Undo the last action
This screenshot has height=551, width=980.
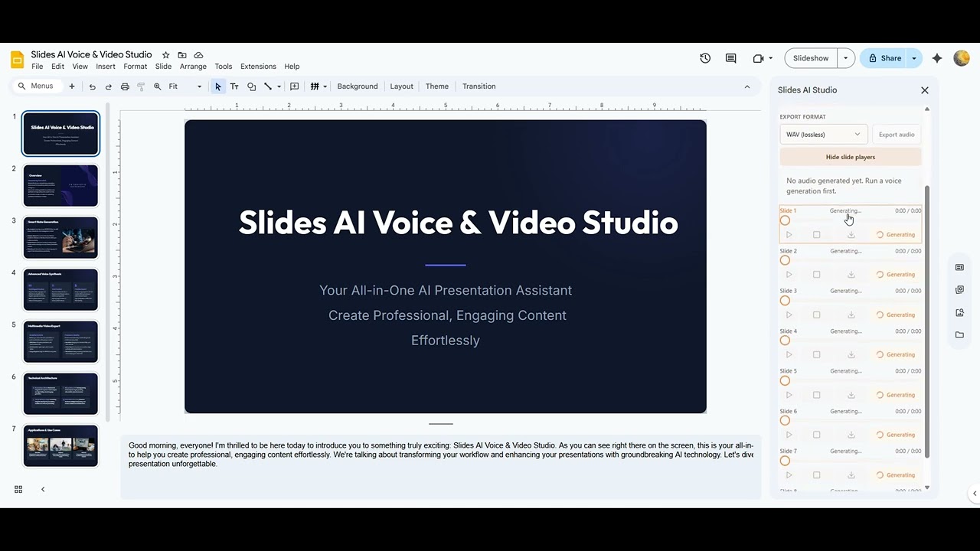[x=92, y=86]
